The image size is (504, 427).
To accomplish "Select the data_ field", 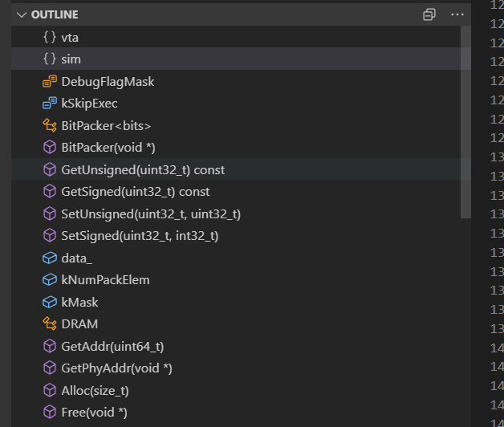I will pyautogui.click(x=236, y=258).
